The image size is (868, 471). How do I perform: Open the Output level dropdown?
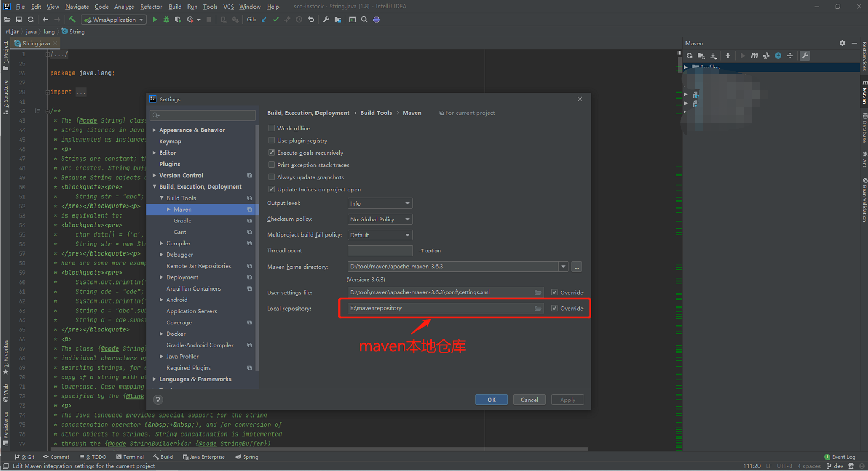pos(380,203)
